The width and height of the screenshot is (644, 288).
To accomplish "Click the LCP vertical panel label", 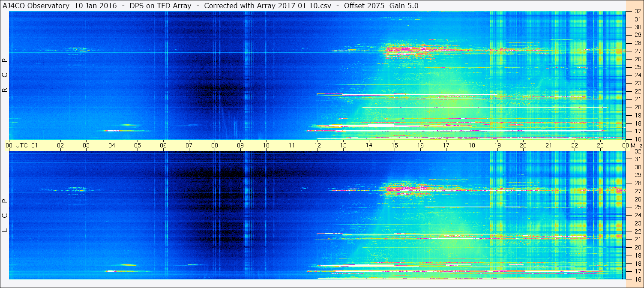I will (x=5, y=215).
